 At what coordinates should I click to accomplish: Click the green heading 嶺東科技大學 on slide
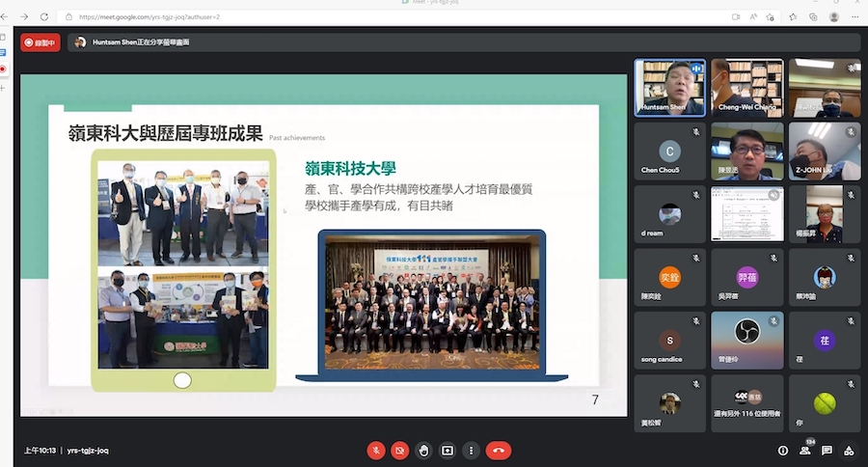tap(350, 169)
